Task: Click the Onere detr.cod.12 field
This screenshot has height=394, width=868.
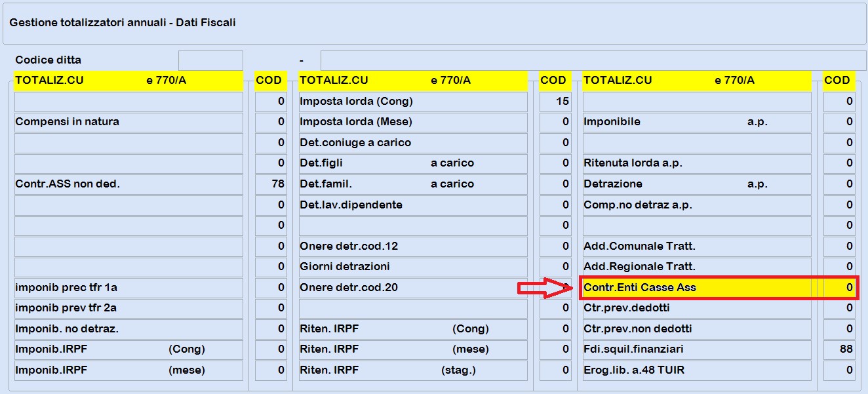Action: click(413, 246)
